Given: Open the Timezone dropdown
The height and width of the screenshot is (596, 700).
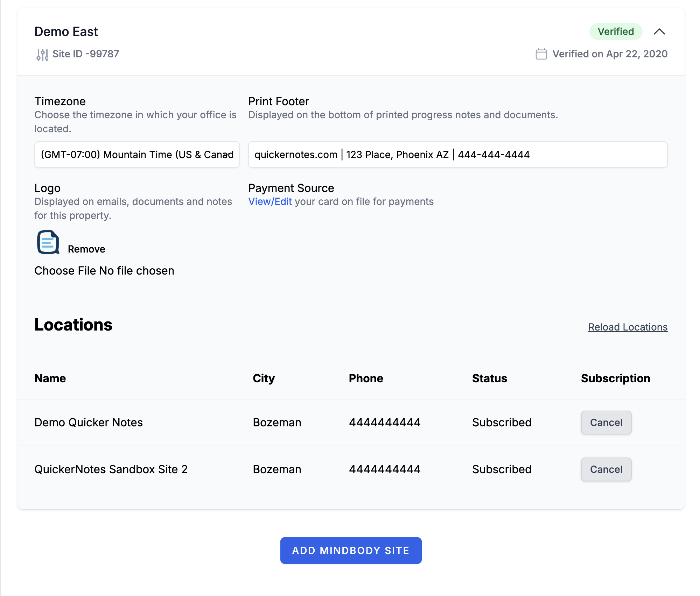Looking at the screenshot, I should click(137, 155).
